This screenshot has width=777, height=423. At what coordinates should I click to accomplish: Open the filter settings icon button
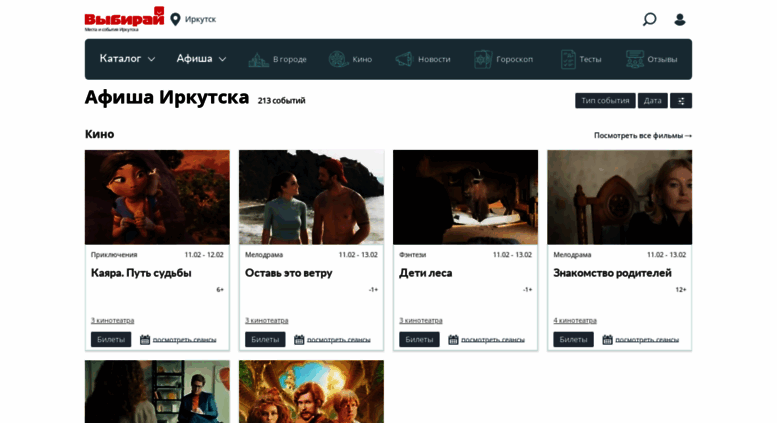(x=681, y=101)
